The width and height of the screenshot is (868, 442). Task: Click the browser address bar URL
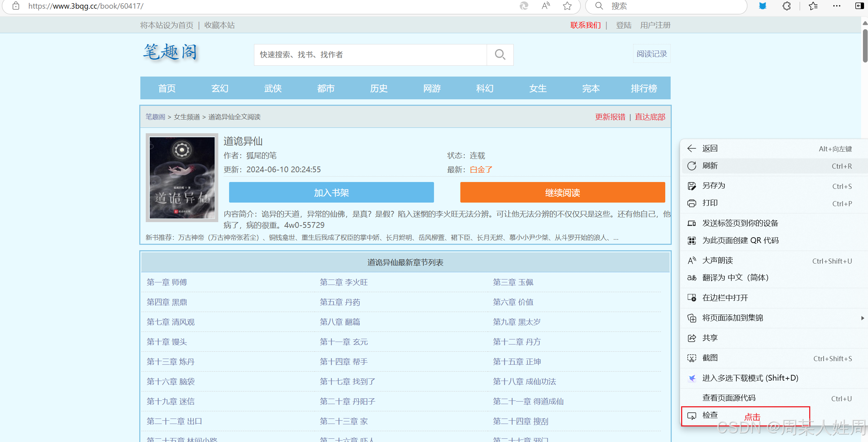[86, 6]
